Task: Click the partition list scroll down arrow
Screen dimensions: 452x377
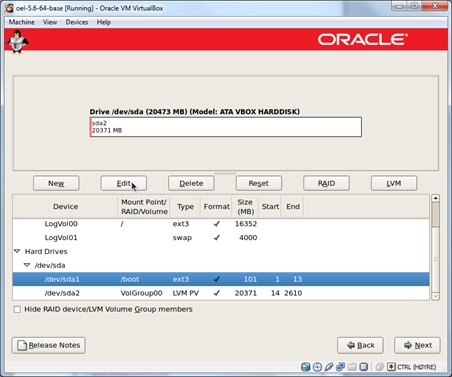Action: click(x=435, y=296)
